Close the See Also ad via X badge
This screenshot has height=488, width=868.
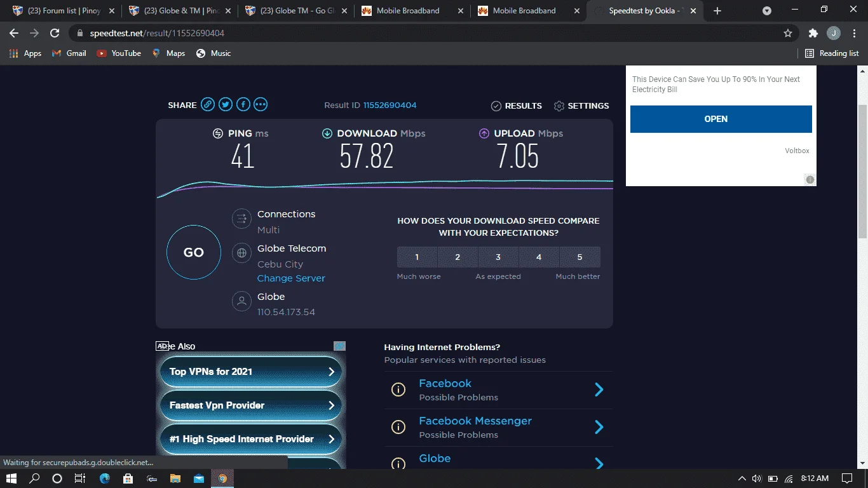[x=339, y=346]
